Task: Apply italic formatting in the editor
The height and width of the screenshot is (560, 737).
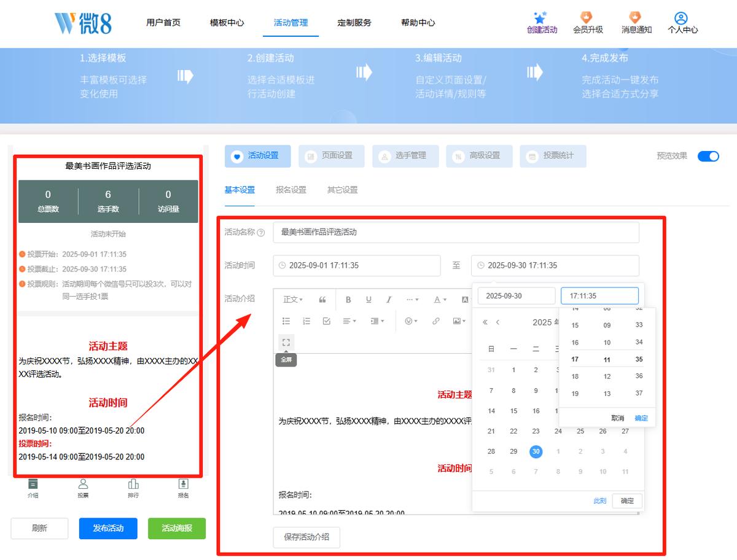Action: 389,300
